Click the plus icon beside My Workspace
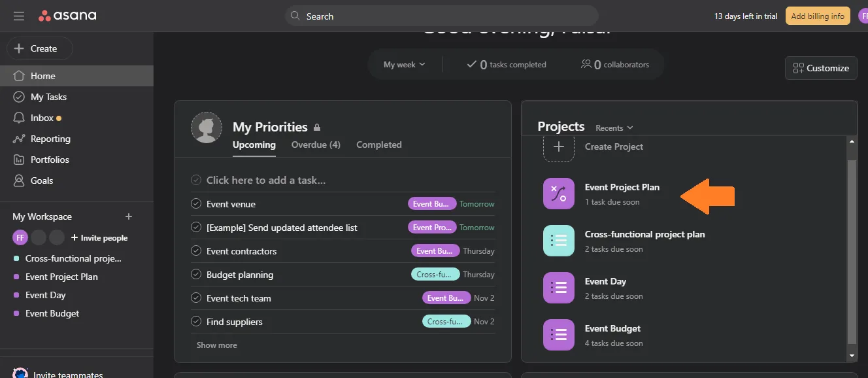This screenshot has height=378, width=868. tap(129, 216)
